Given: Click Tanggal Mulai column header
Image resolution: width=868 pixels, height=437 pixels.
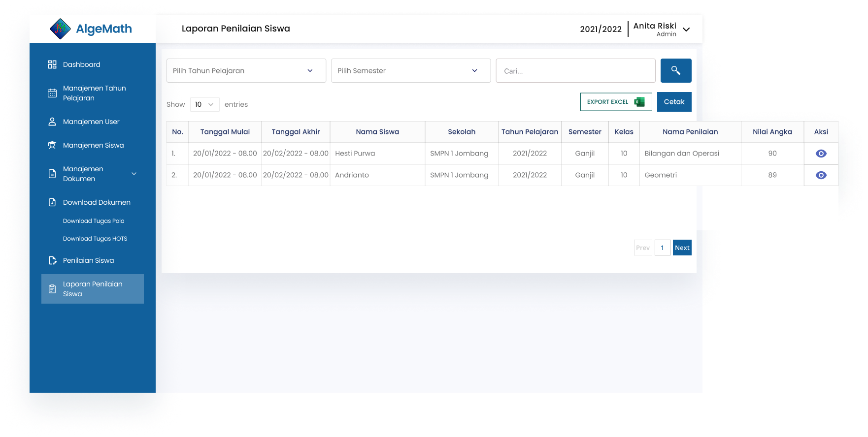Looking at the screenshot, I should coord(225,132).
